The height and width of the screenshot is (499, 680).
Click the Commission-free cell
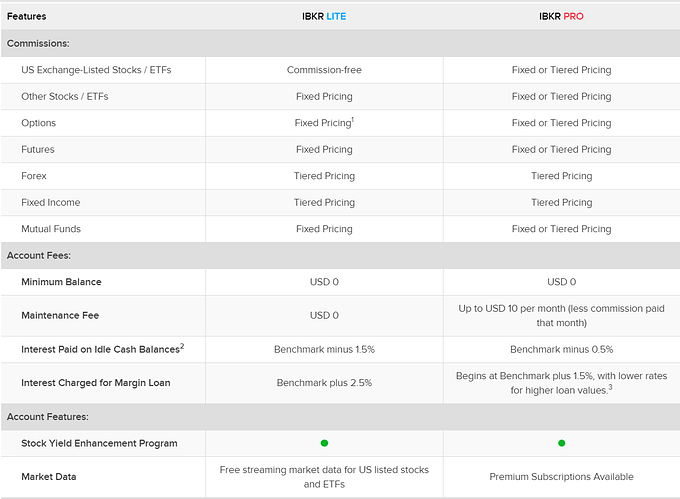(x=324, y=70)
